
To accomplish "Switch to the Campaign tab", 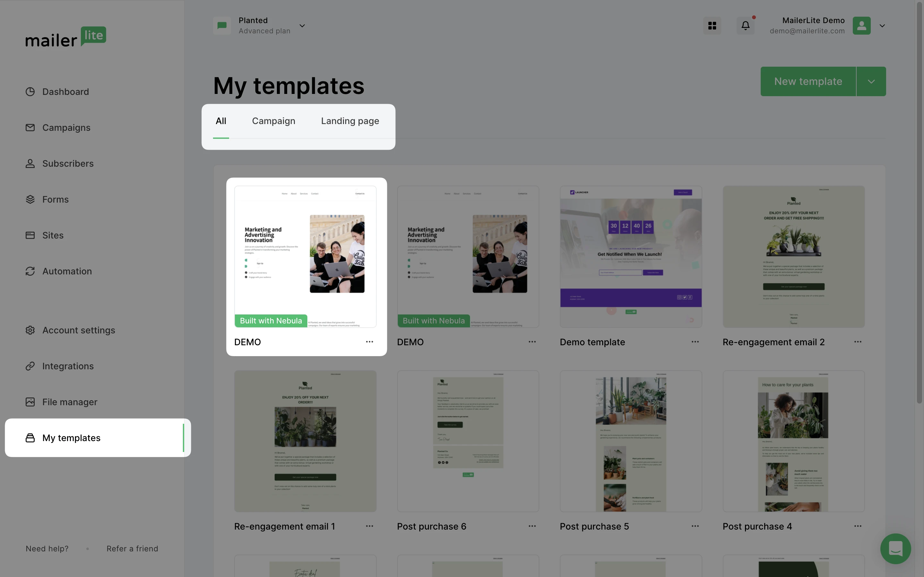I will coord(273,121).
